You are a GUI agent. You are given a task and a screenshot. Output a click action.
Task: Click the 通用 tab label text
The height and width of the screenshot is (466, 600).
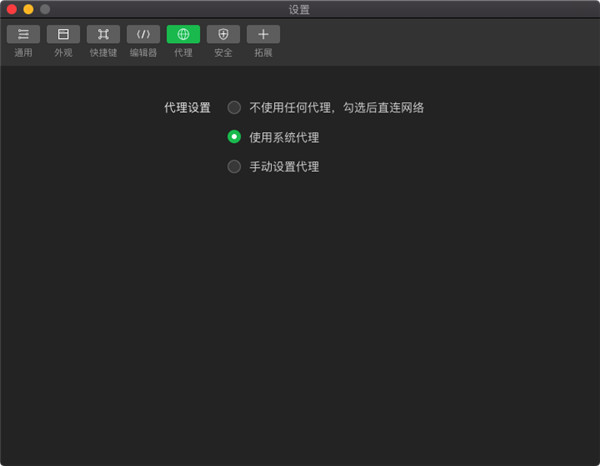23,52
